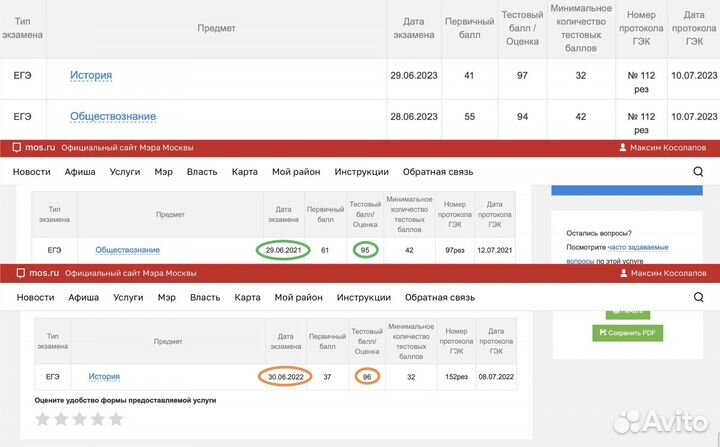
Task: Click protocol date 08.07.2022 cell
Action: tap(496, 377)
